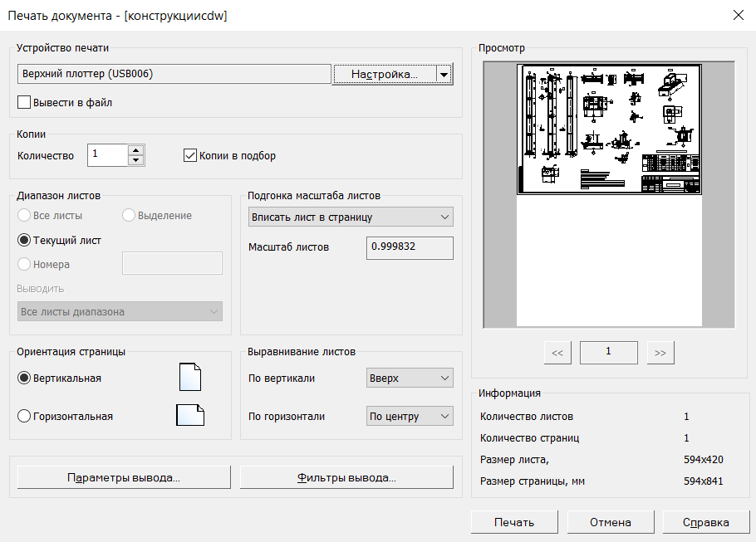The width and height of the screenshot is (756, 542).
Task: Click the Печать button
Action: click(x=514, y=522)
